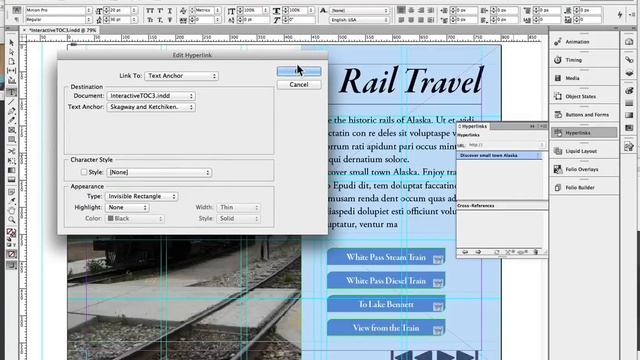The width and height of the screenshot is (640, 360).
Task: Enable the Character Style checkbox
Action: (84, 172)
